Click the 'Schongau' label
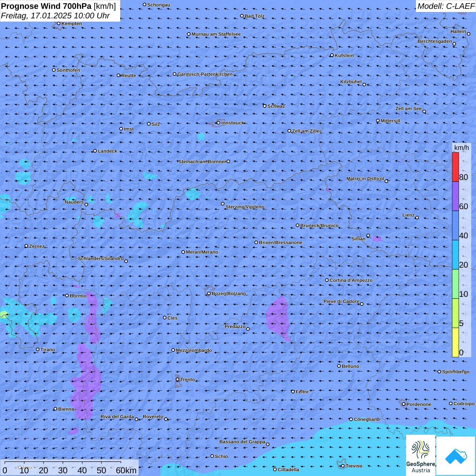The width and height of the screenshot is (476, 476). point(159,5)
